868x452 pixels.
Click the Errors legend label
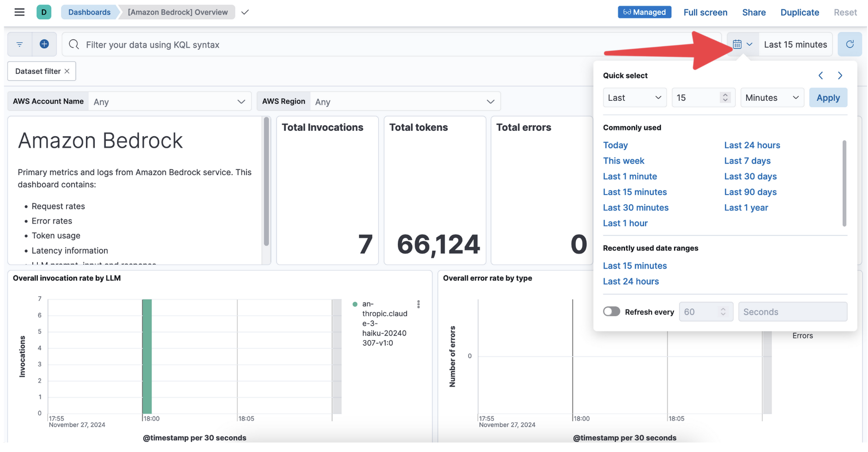(x=802, y=336)
